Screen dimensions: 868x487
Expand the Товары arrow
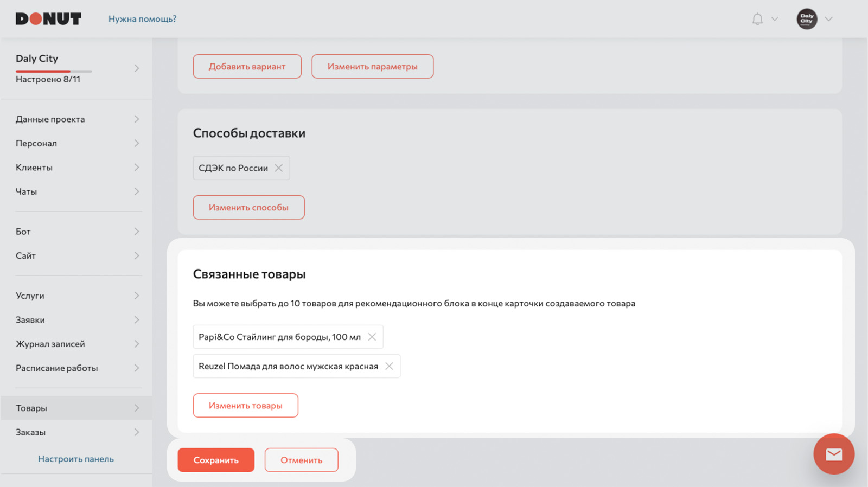pos(137,408)
